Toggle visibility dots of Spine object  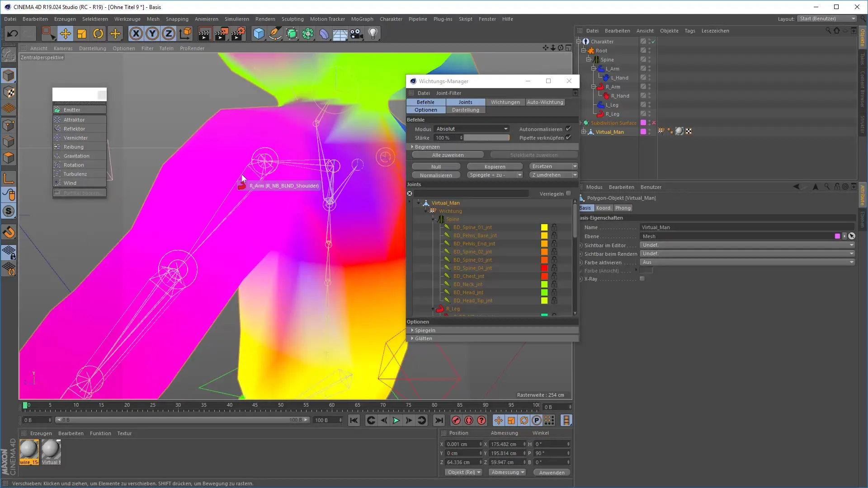point(650,60)
